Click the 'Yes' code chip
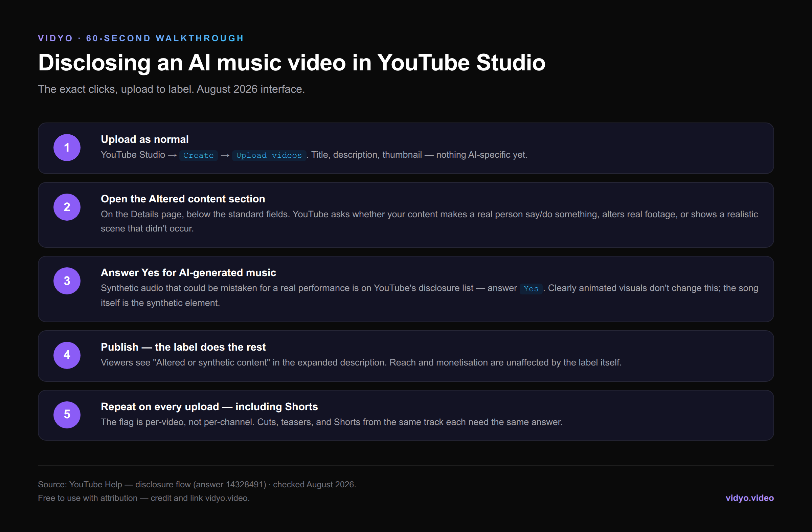Image resolution: width=812 pixels, height=532 pixels. point(531,289)
